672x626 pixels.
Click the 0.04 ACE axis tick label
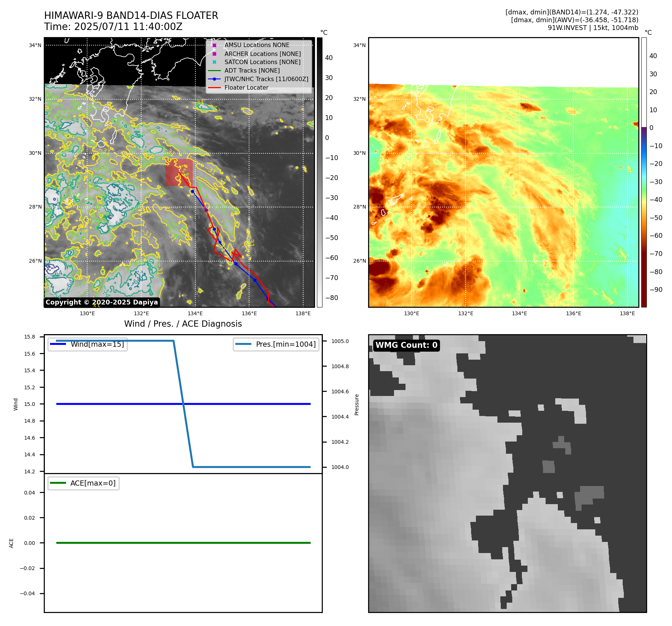[x=30, y=493]
